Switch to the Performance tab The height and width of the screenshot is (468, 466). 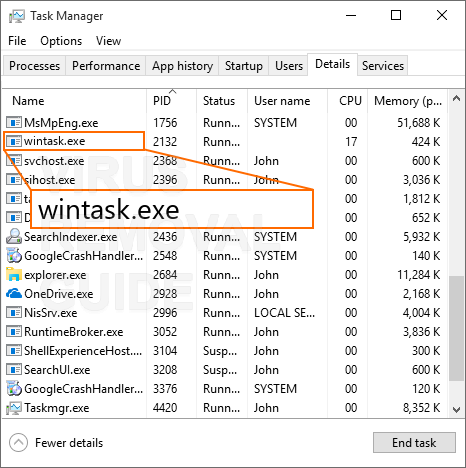point(106,66)
